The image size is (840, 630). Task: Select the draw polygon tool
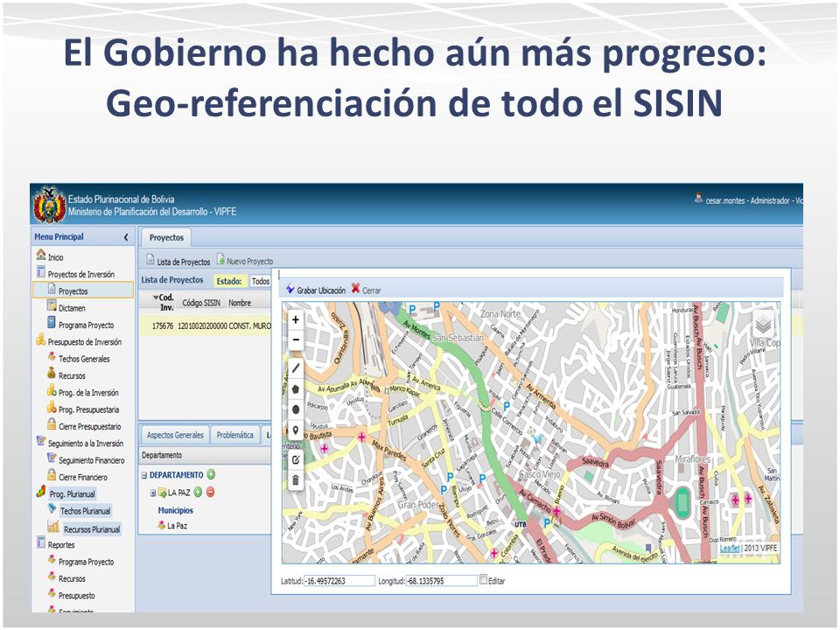click(x=295, y=388)
